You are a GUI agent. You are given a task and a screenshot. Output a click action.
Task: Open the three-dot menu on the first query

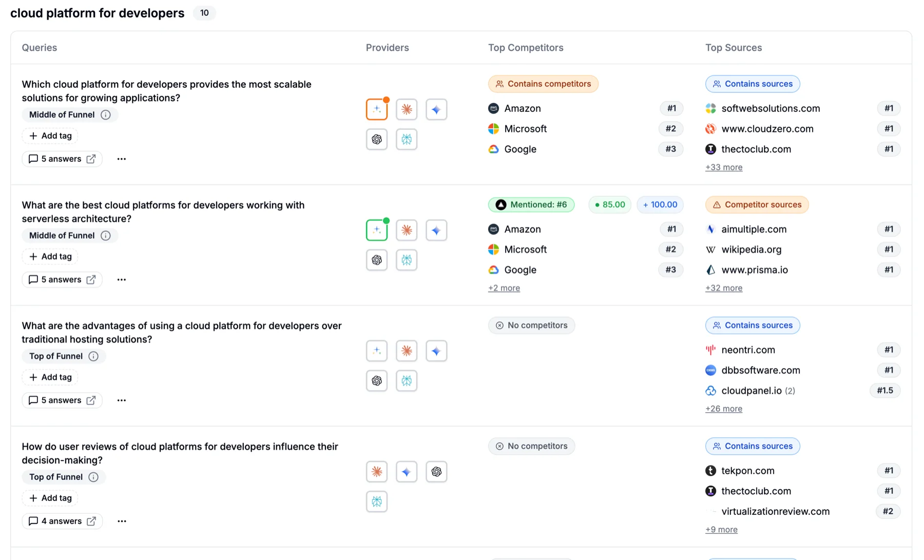click(121, 159)
